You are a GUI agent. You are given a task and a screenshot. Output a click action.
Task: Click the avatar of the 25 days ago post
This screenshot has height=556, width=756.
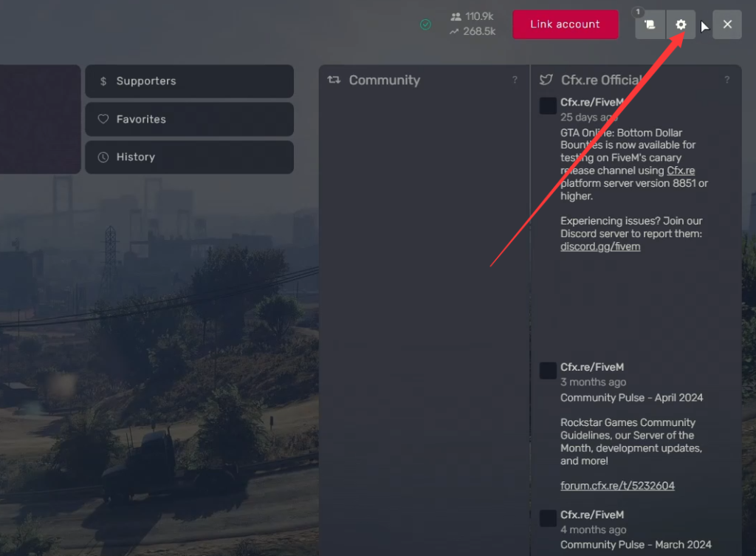point(548,106)
